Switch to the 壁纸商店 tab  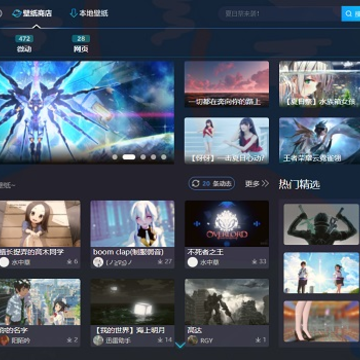point(32,14)
